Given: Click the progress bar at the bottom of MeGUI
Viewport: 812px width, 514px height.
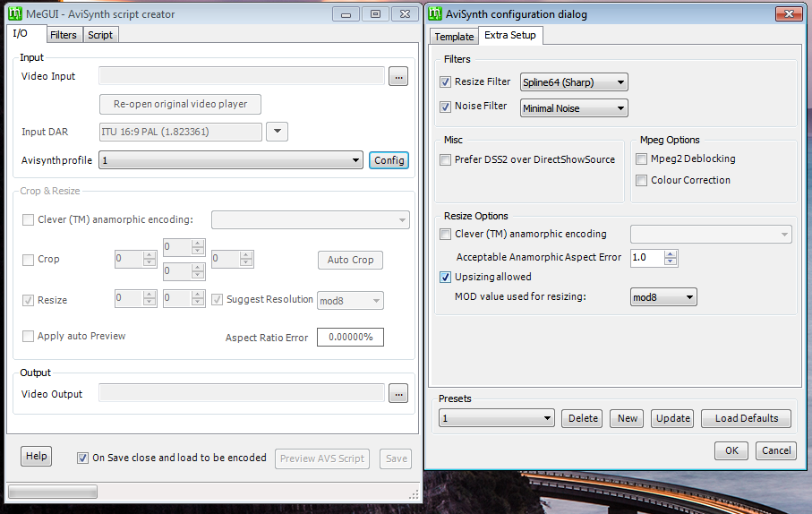Looking at the screenshot, I should point(53,492).
